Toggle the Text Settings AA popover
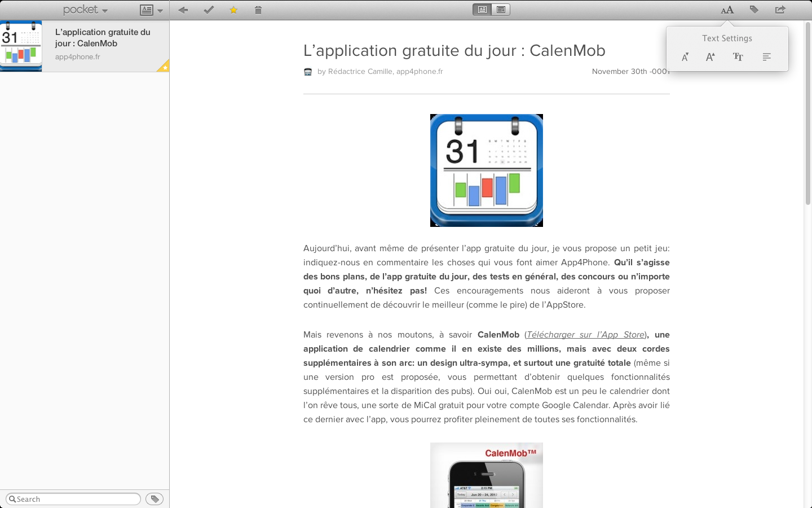 [x=727, y=10]
